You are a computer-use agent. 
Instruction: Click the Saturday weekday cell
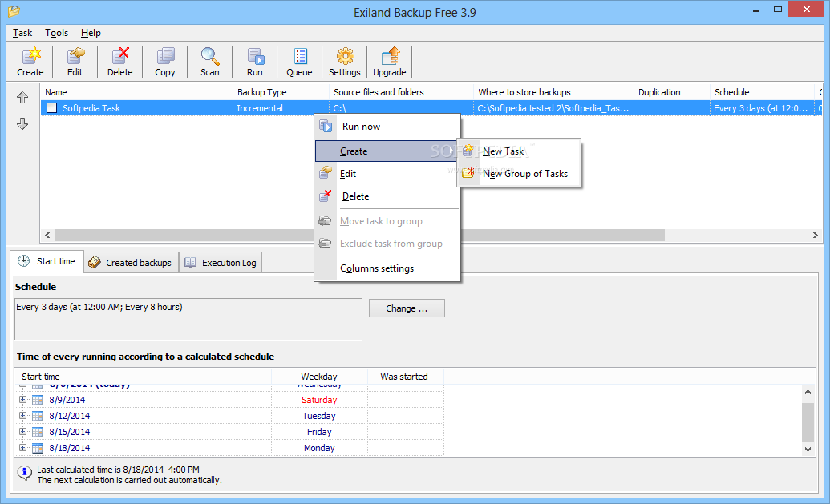(x=319, y=401)
